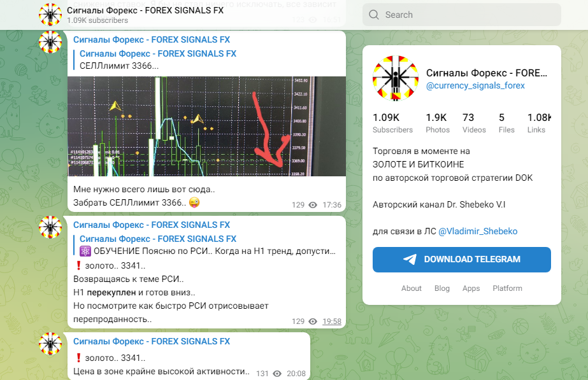
Task: Click the DOWNLOAD TELEGRAM button
Action: [x=462, y=259]
